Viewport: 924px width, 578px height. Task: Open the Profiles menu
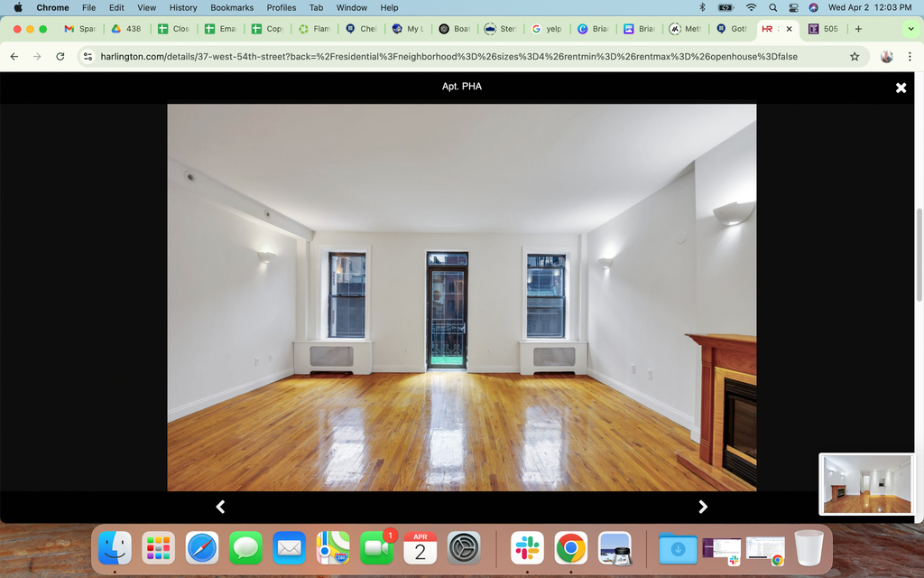[282, 7]
